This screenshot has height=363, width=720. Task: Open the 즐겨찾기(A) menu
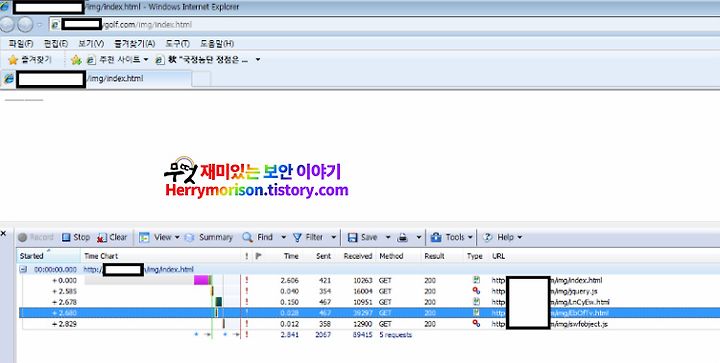(x=135, y=44)
